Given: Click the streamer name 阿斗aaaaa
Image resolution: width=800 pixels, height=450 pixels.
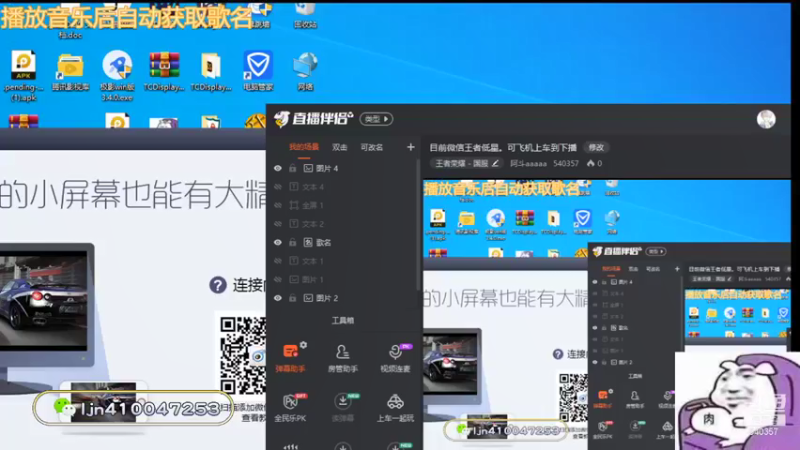Looking at the screenshot, I should pos(528,163).
